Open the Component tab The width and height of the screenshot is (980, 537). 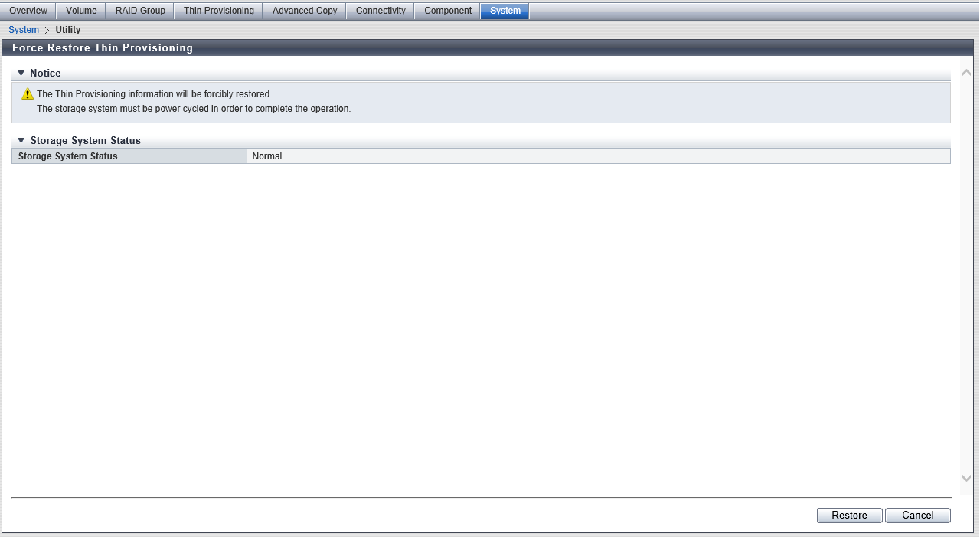(x=448, y=11)
